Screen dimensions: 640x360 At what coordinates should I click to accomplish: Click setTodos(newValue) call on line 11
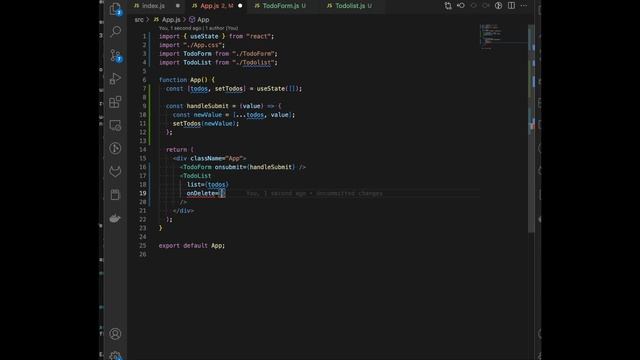click(206, 124)
